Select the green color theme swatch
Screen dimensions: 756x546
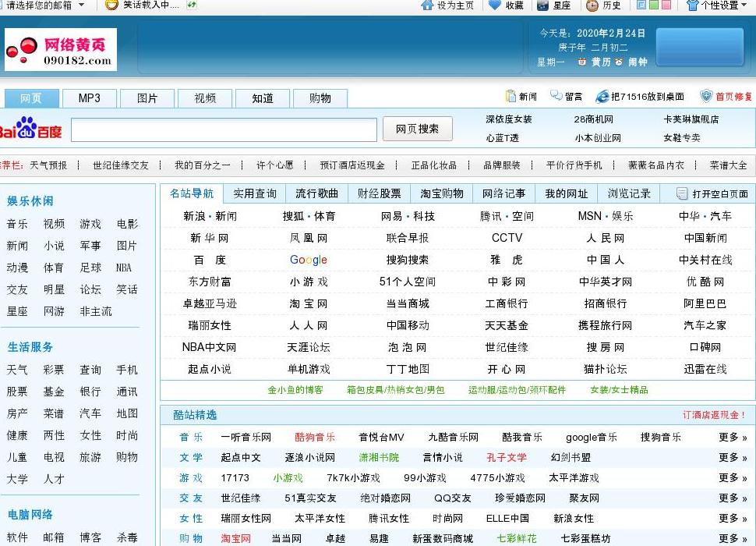coord(654,5)
